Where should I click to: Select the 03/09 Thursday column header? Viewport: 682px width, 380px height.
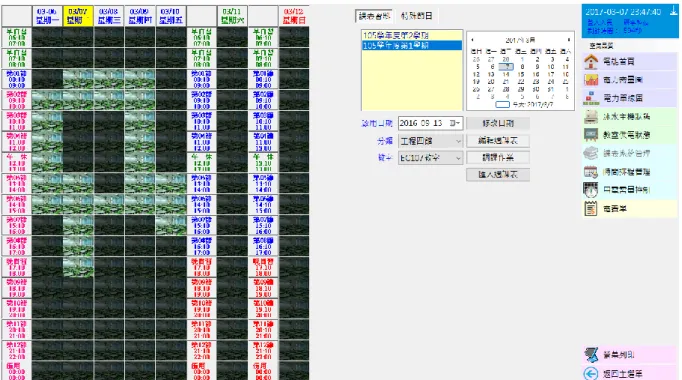(x=140, y=16)
